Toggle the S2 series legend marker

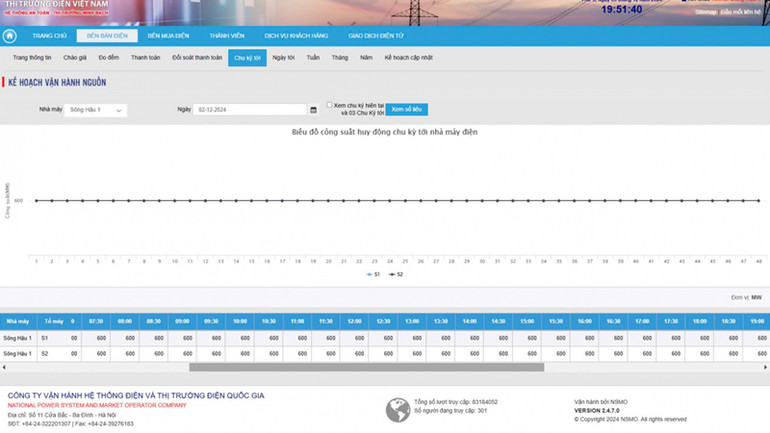tap(396, 273)
